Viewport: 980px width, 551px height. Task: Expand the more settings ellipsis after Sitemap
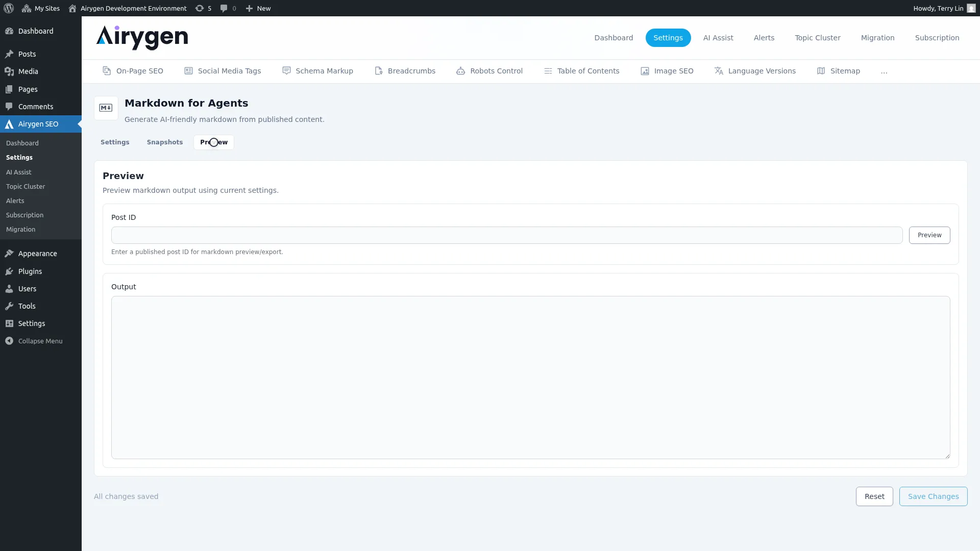pyautogui.click(x=884, y=71)
